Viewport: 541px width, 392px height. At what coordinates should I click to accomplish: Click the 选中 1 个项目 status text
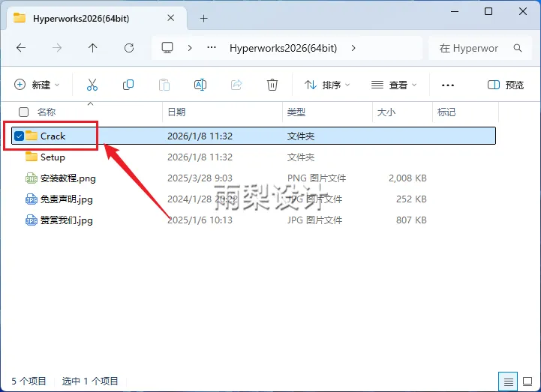point(90,381)
